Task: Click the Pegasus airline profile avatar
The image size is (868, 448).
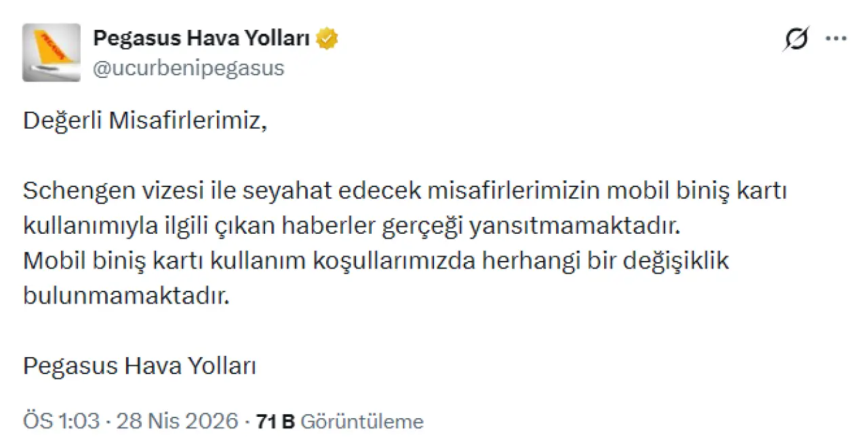Action: pyautogui.click(x=52, y=53)
